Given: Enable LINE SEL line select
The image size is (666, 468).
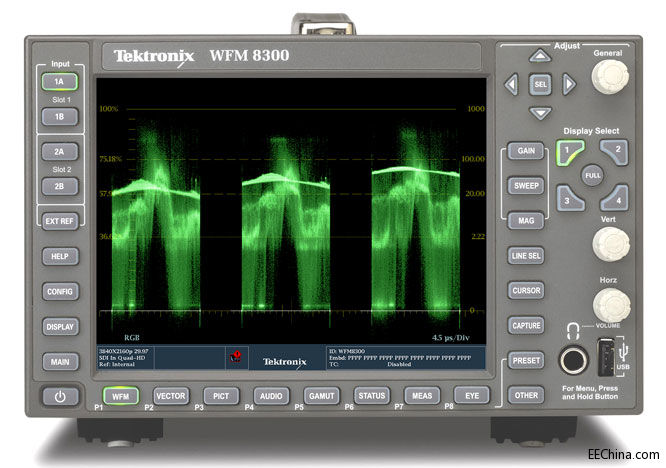Looking at the screenshot, I should [526, 256].
